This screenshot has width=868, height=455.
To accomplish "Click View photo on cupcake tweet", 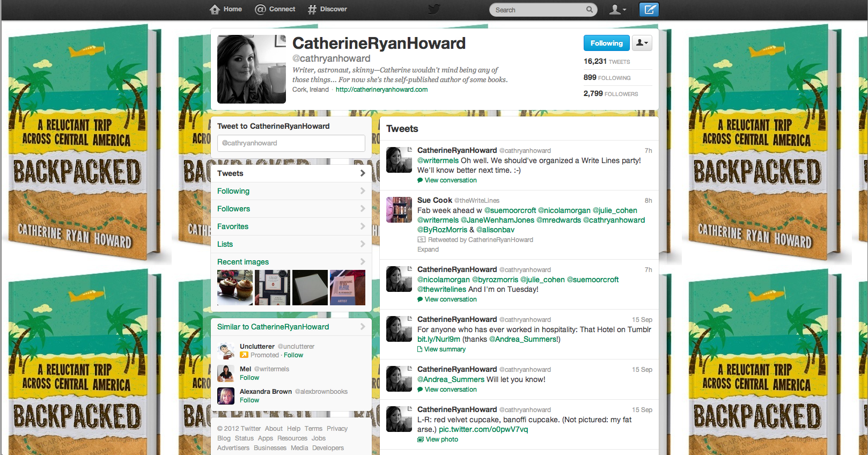I will click(x=442, y=439).
